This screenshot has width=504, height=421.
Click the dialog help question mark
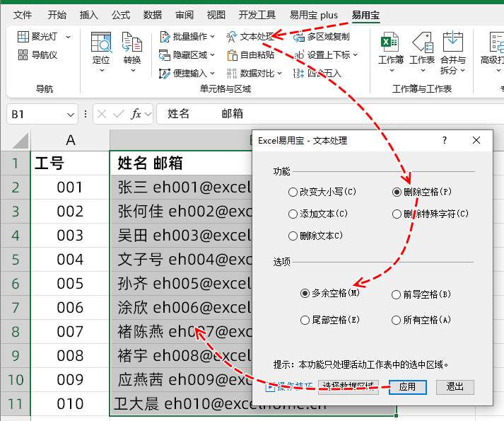click(x=444, y=140)
